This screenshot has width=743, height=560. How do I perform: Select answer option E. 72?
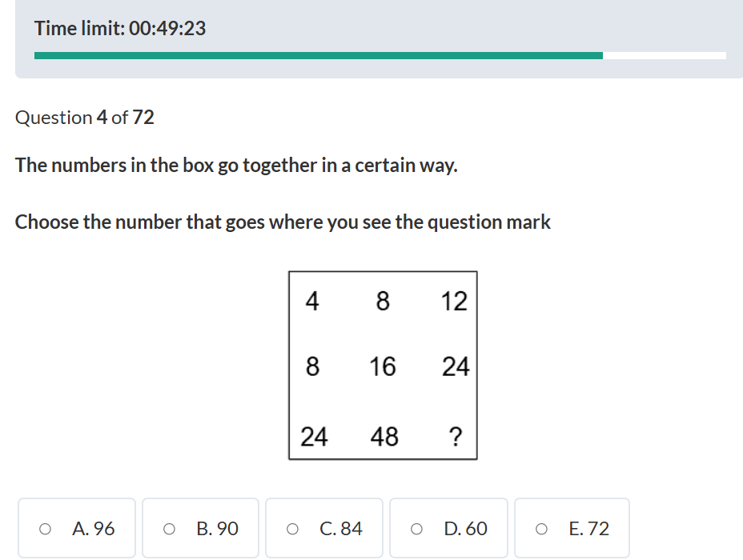[572, 528]
